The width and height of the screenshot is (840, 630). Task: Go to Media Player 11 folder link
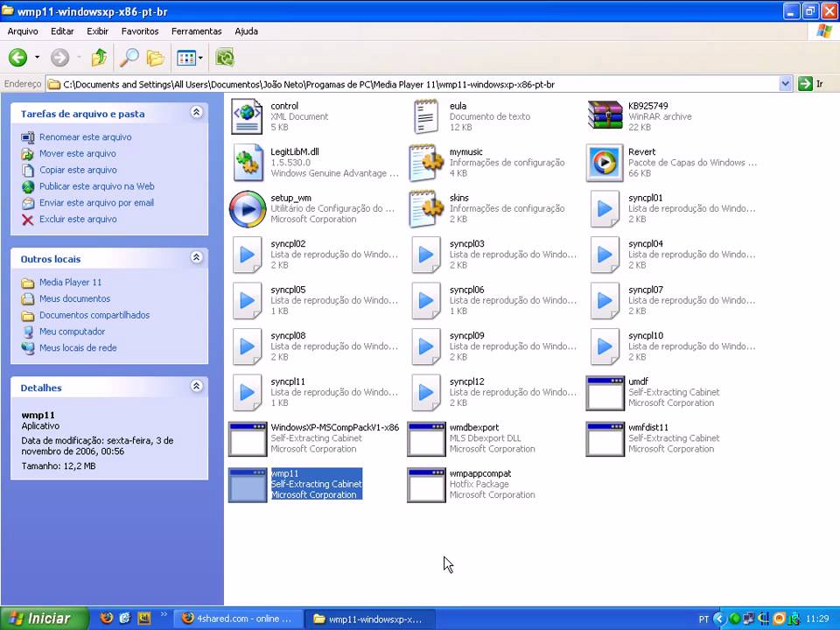(x=70, y=283)
